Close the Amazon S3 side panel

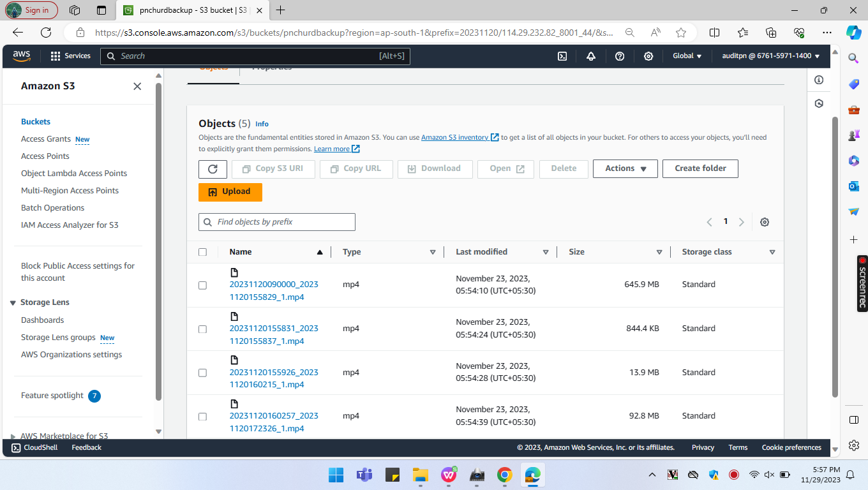pyautogui.click(x=137, y=86)
